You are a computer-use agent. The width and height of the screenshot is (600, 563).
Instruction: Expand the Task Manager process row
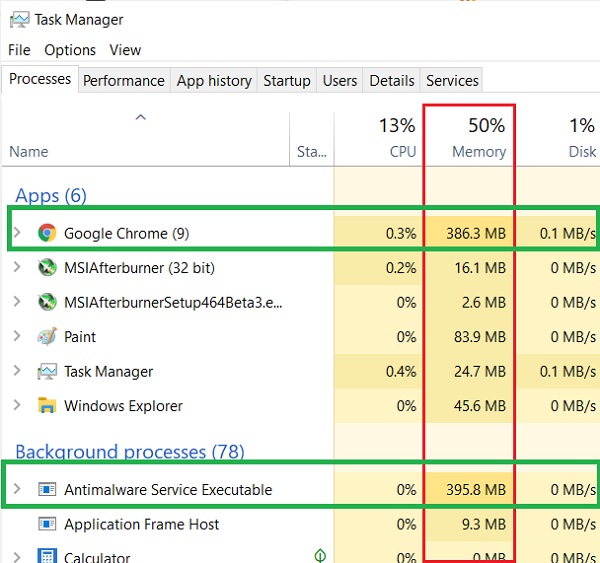click(x=17, y=370)
